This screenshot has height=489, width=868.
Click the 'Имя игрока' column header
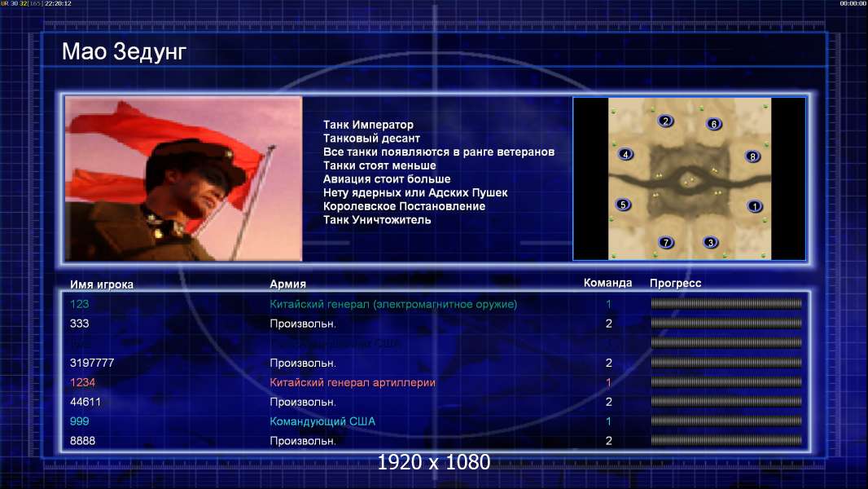tap(101, 284)
